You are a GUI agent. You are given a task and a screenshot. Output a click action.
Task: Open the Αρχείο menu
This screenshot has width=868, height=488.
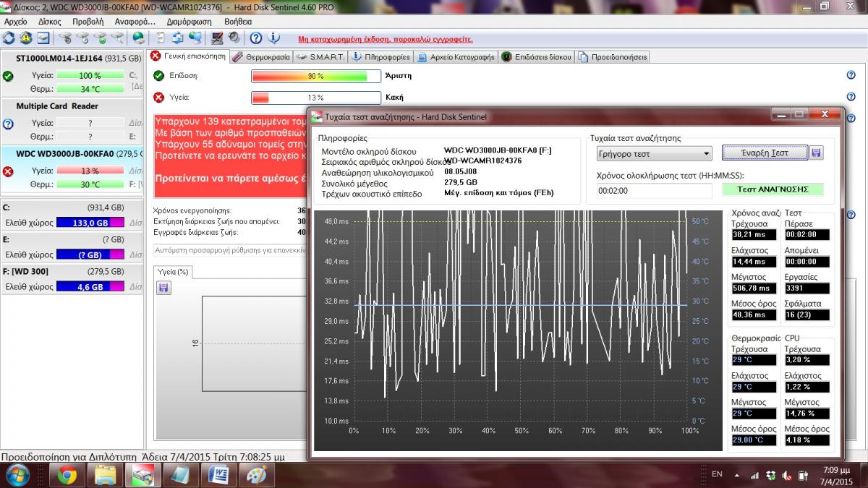[x=15, y=22]
